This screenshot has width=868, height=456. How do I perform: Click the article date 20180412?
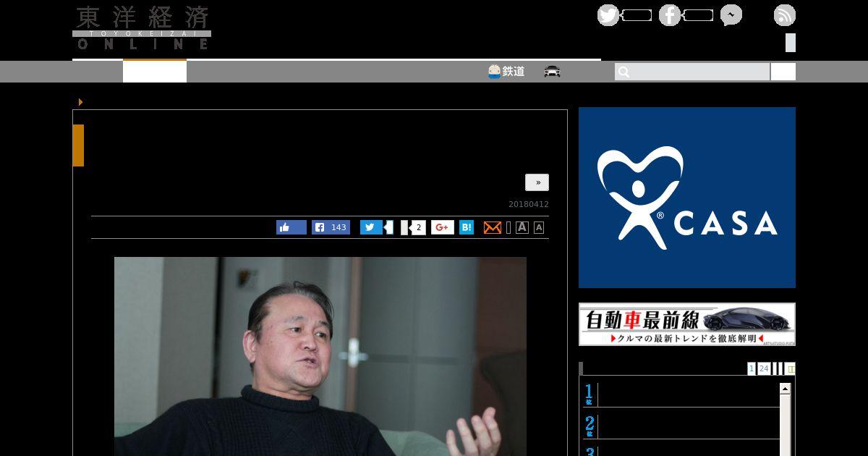(x=529, y=204)
